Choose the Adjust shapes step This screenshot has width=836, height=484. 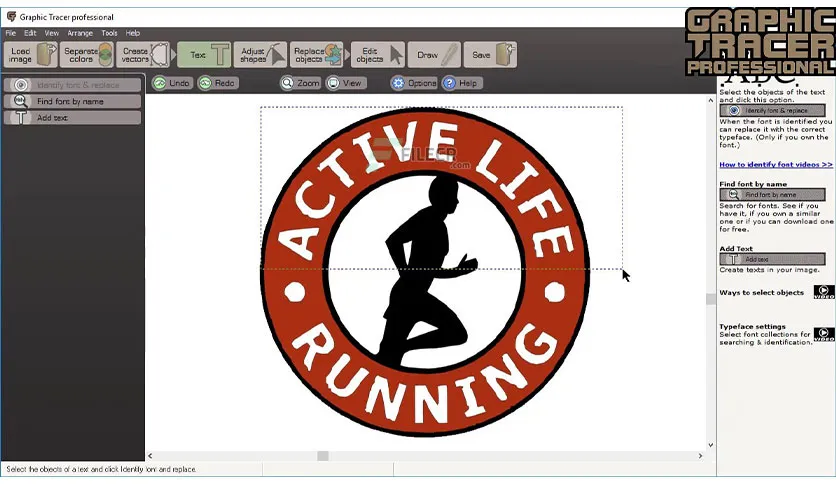[260, 55]
